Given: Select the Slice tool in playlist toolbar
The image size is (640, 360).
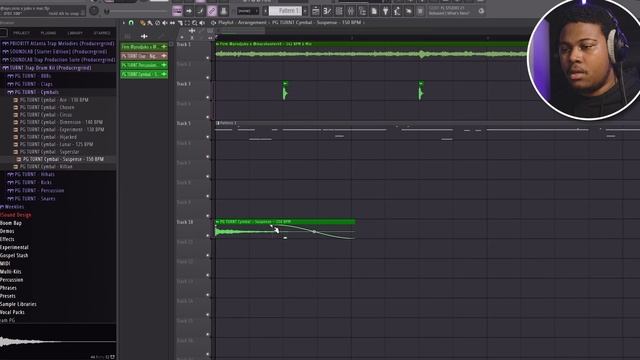Looking at the screenshot, I should pos(180,23).
